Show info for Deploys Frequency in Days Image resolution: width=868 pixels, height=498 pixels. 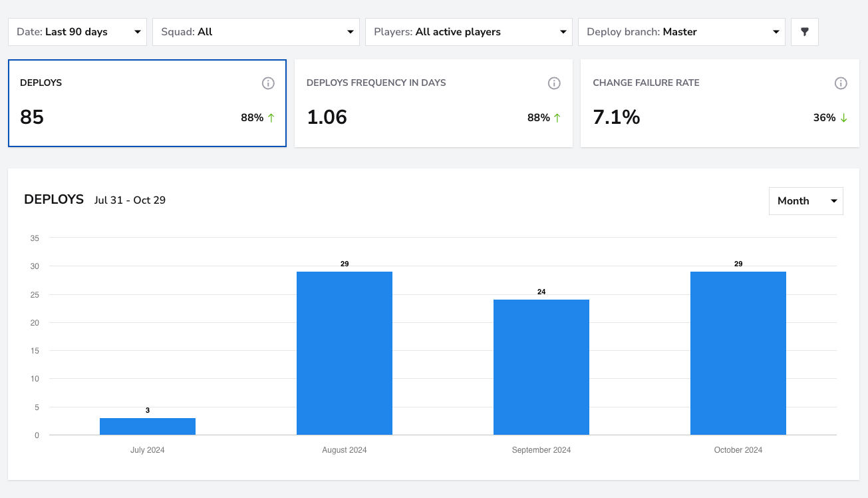point(554,83)
